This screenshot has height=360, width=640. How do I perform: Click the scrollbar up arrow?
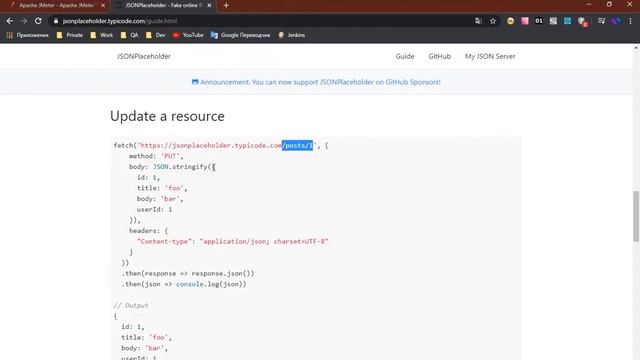[636, 48]
